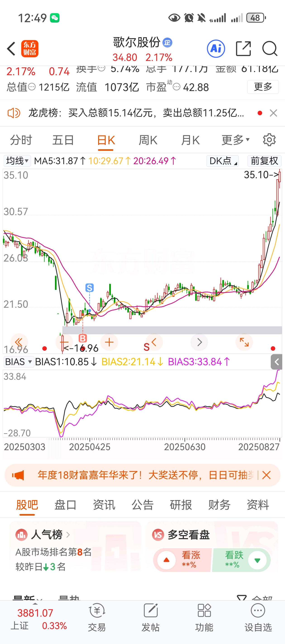Open chart settings gear icon

pos(269,140)
